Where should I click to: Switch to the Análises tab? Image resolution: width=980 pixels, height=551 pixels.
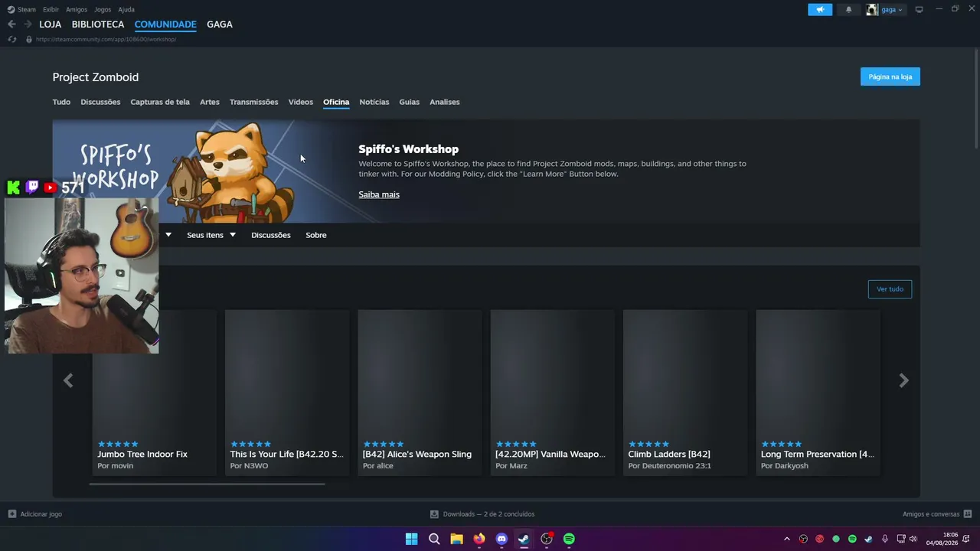pyautogui.click(x=445, y=102)
